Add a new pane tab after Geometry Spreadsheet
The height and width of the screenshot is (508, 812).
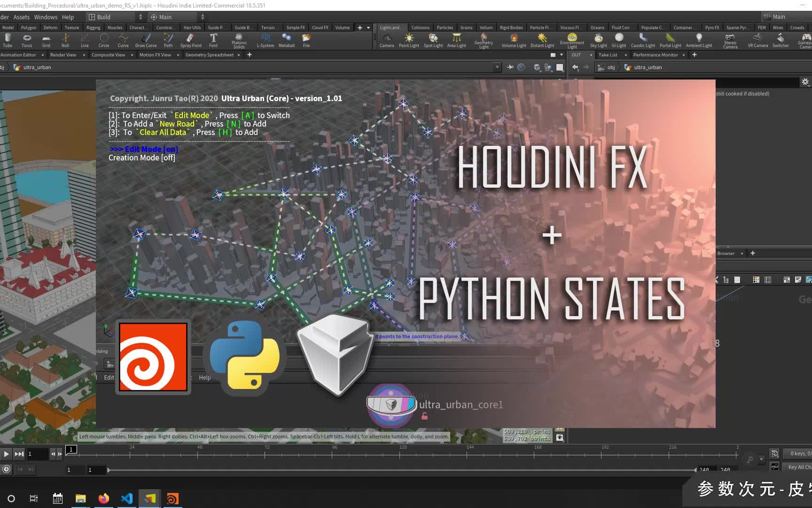click(x=250, y=55)
